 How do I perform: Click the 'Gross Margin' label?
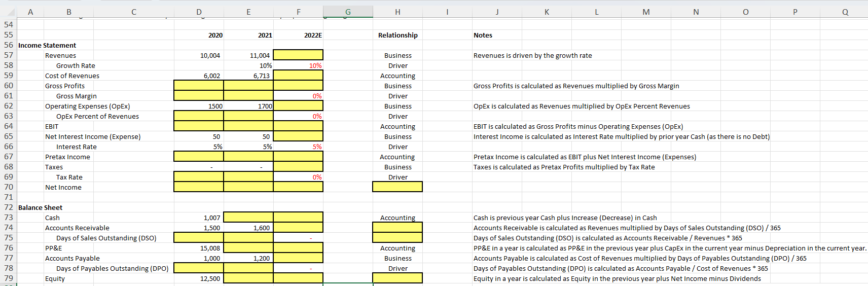pos(76,96)
